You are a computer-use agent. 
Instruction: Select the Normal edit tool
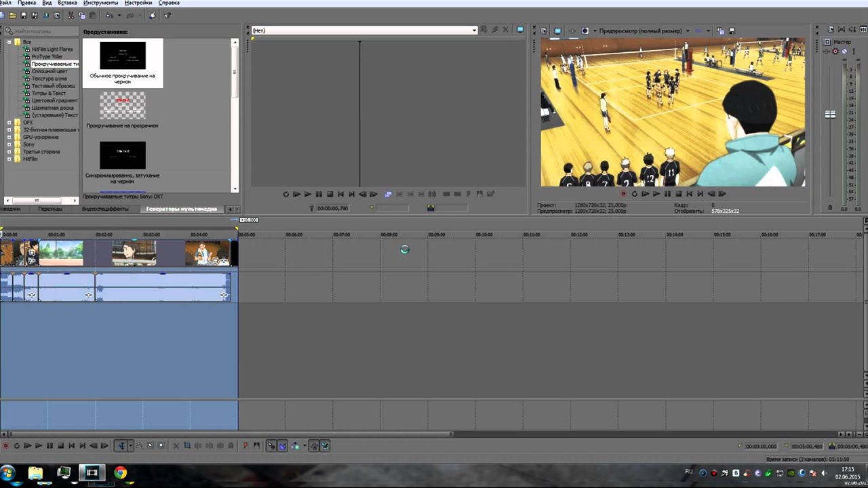pos(121,445)
